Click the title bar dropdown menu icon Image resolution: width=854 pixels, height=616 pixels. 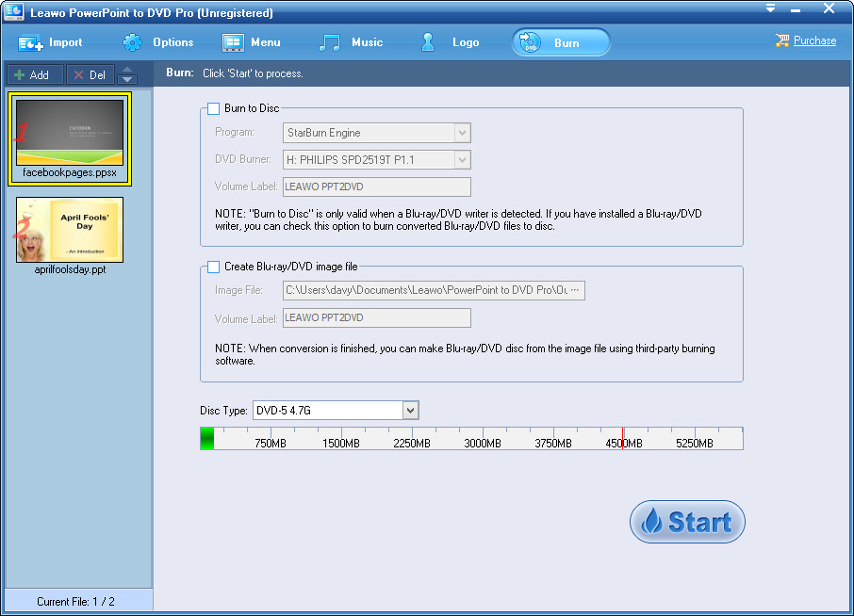770,9
